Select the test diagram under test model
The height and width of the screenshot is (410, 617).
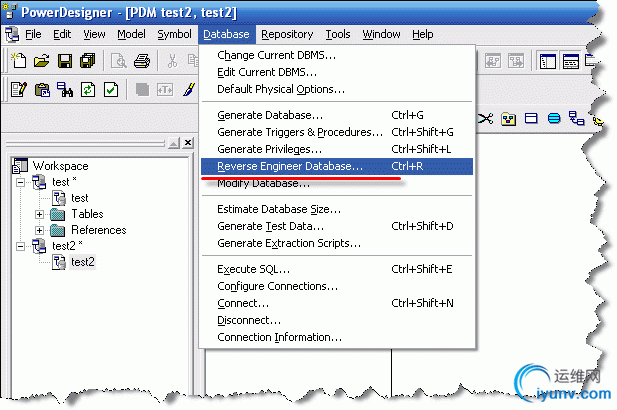(79, 198)
